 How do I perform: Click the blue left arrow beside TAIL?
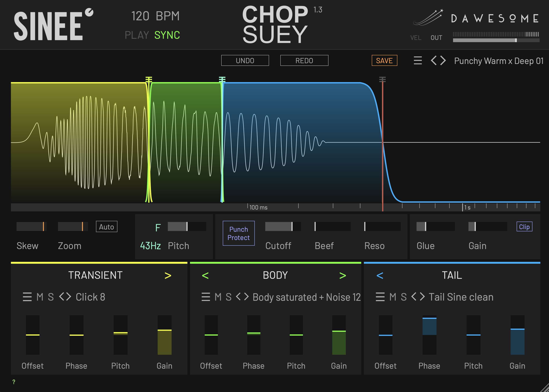380,275
